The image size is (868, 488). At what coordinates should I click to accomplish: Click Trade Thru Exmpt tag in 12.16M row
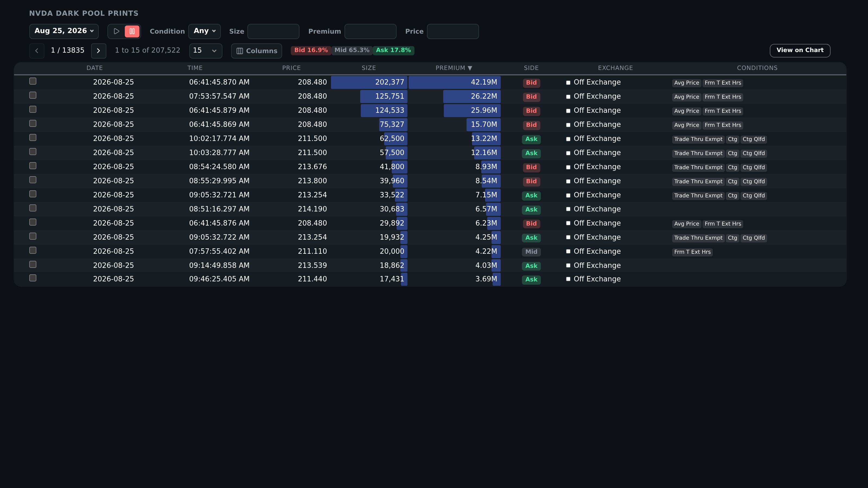[x=698, y=153]
